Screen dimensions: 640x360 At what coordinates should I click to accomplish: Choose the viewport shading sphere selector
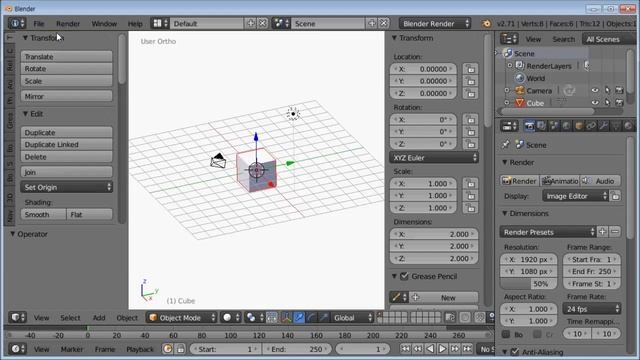point(231,318)
